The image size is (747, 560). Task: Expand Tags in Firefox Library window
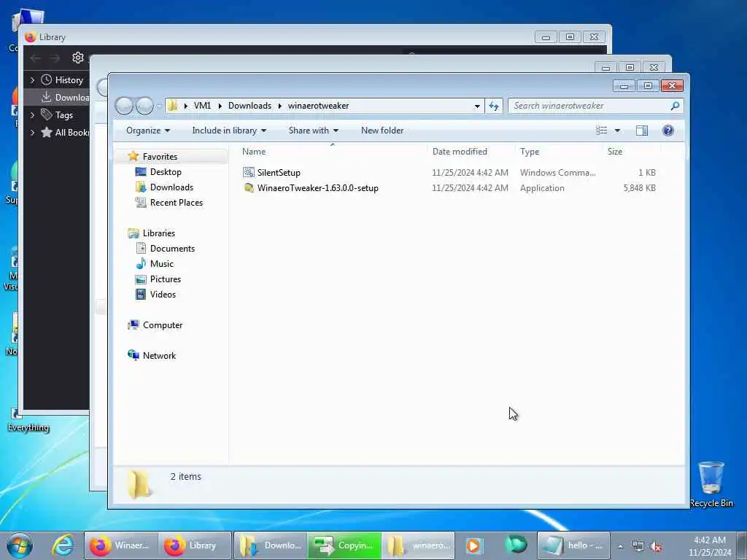pyautogui.click(x=32, y=114)
